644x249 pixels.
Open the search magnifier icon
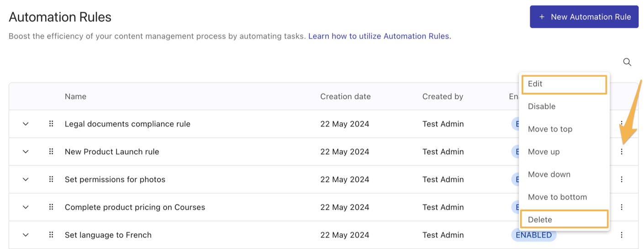coord(627,62)
